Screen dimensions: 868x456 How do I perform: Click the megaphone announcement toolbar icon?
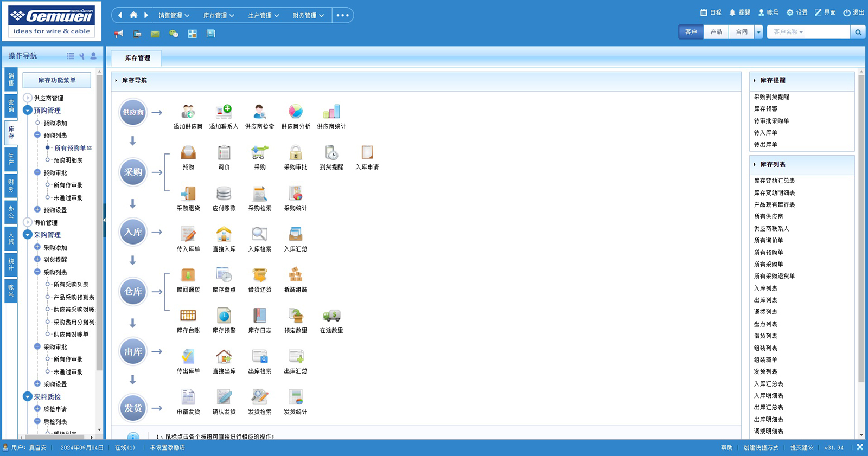point(119,34)
